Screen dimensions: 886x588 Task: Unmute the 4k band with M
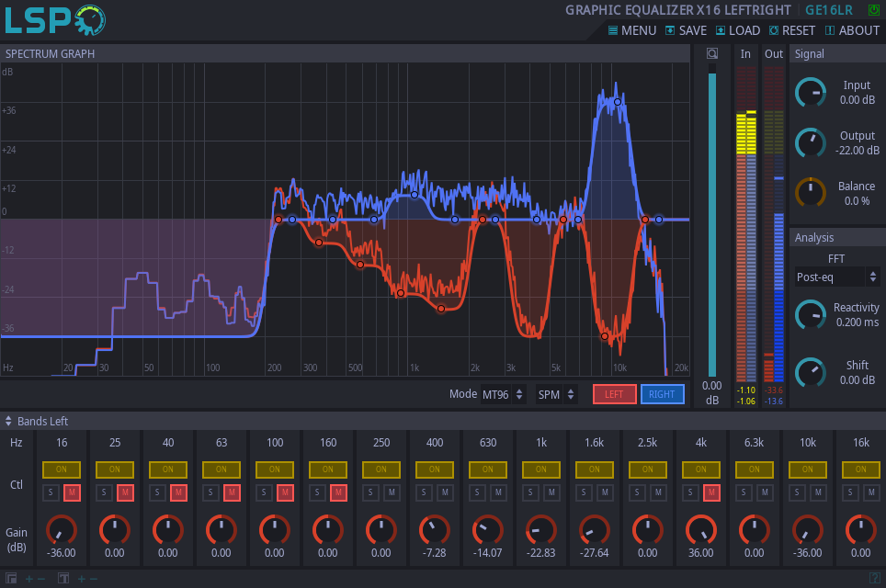(711, 492)
